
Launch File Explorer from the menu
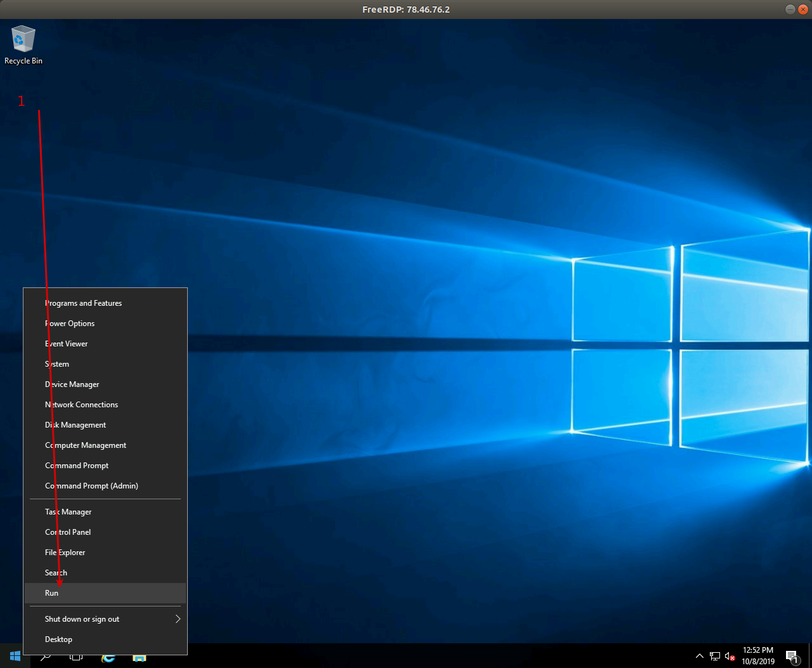pos(105,553)
